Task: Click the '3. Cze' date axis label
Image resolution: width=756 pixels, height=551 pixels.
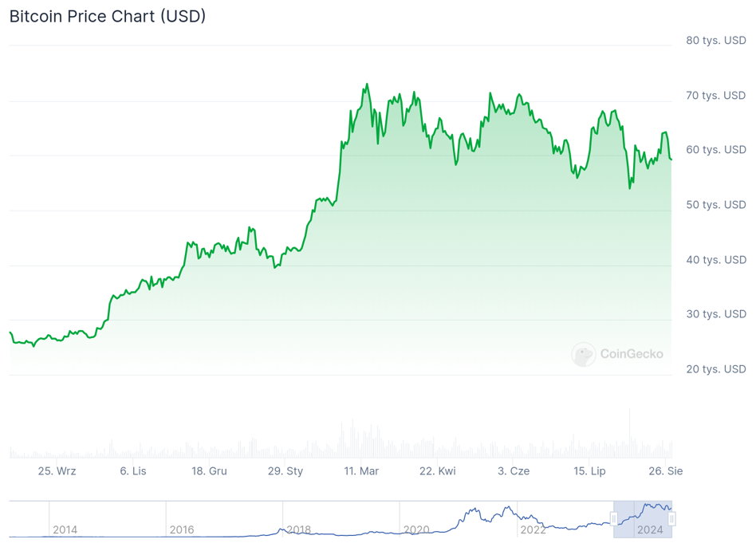Action: 514,471
